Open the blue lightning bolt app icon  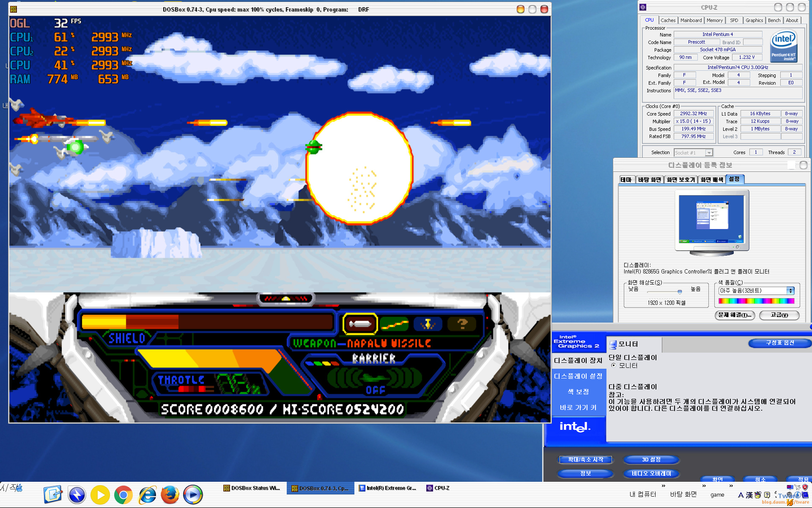tap(77, 495)
